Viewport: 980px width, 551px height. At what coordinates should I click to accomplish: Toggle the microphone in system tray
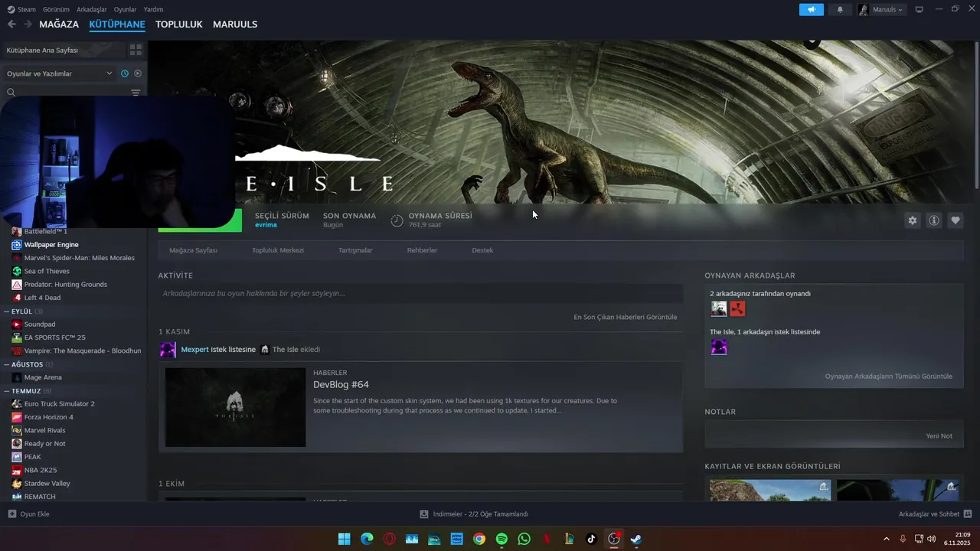tap(903, 539)
